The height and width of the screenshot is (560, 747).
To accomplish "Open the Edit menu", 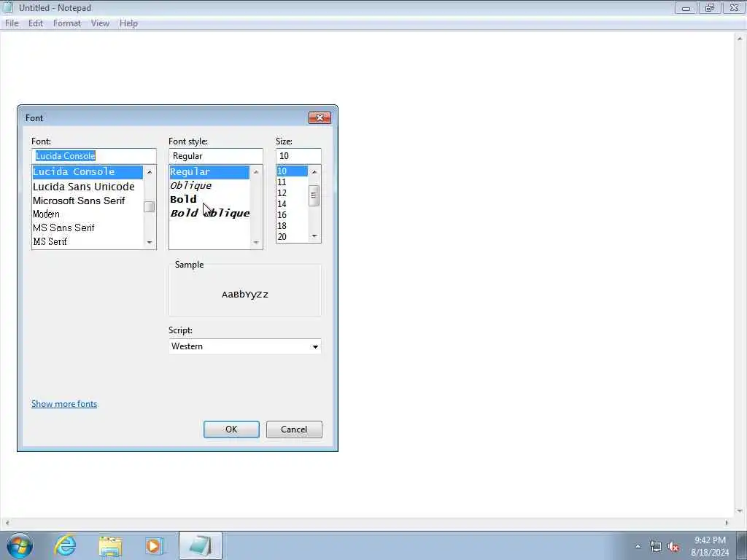I will point(36,23).
